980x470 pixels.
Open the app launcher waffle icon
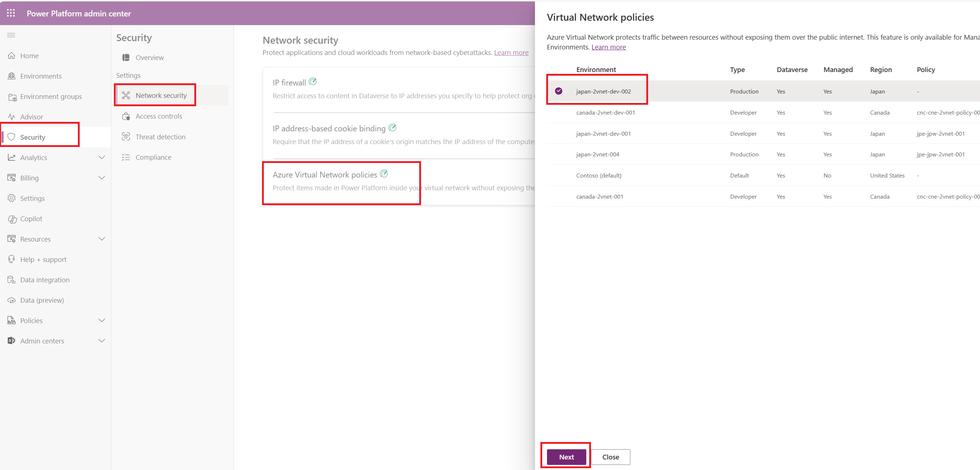11,13
